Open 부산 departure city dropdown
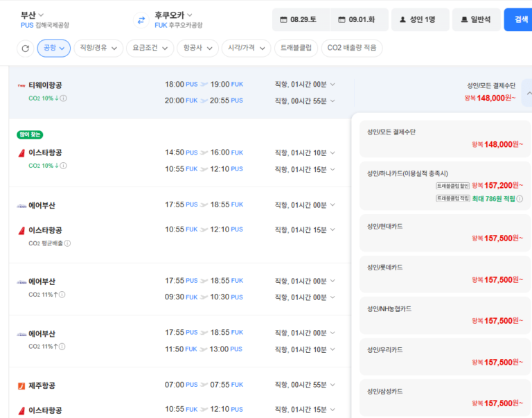The width and height of the screenshot is (532, 418). coord(32,15)
